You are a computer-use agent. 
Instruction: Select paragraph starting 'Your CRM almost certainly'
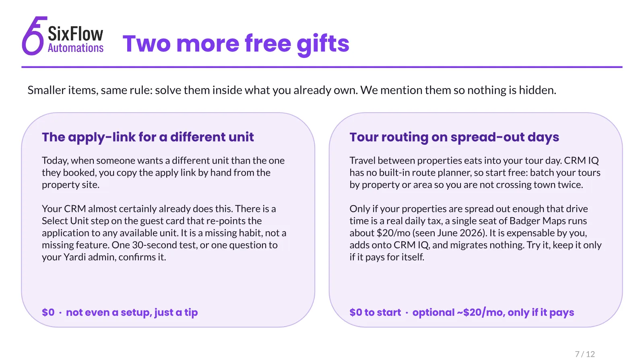(164, 233)
